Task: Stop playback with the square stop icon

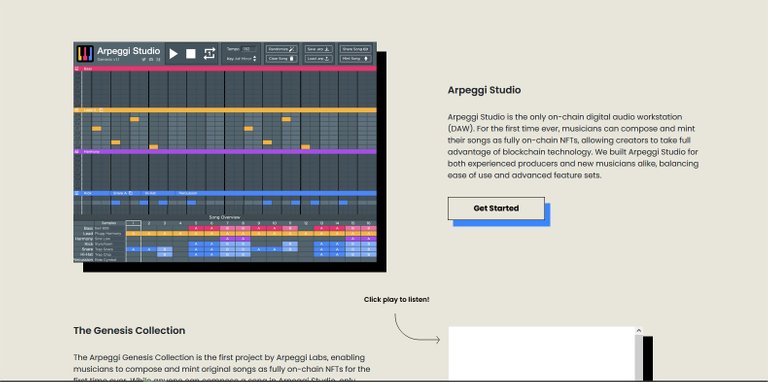Action: pyautogui.click(x=191, y=54)
